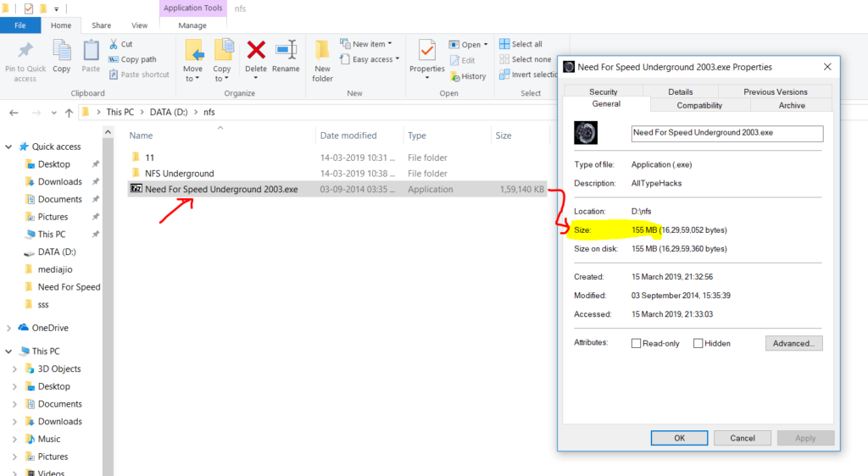Screen dimensions: 868x476
Task: Open the View ribbon tab
Action: pyautogui.click(x=139, y=25)
